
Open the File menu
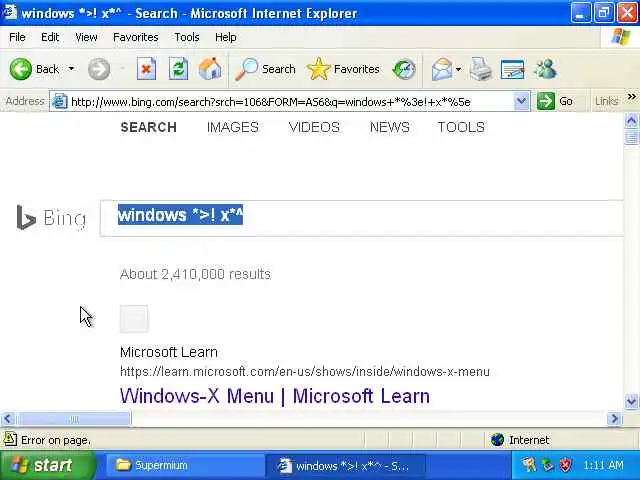[17, 37]
